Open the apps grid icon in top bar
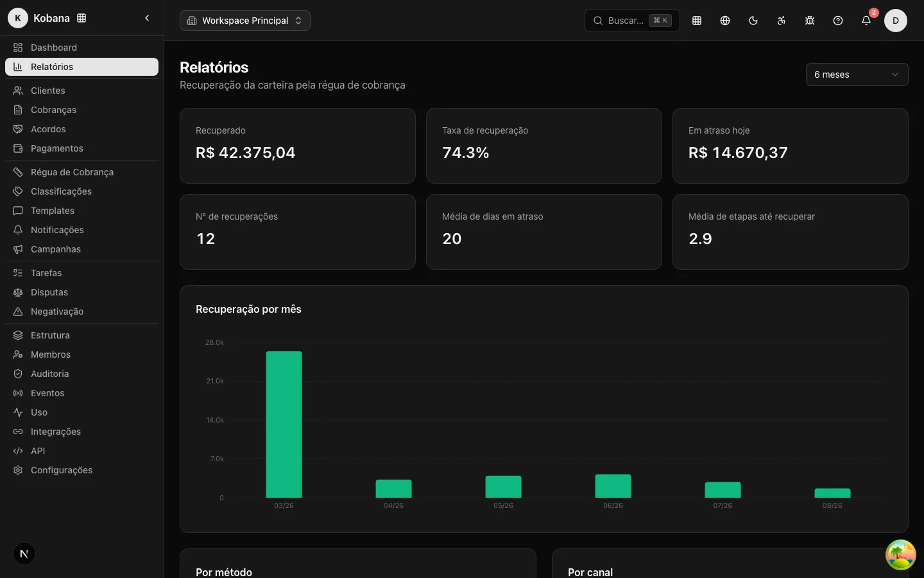This screenshot has height=578, width=924. pos(697,21)
